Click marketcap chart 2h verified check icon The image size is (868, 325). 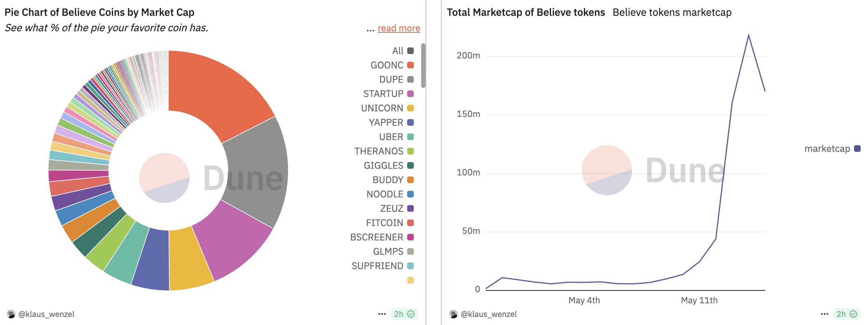854,314
